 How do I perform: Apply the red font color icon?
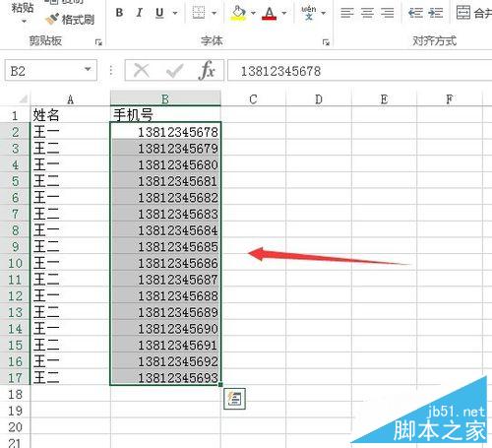click(269, 13)
